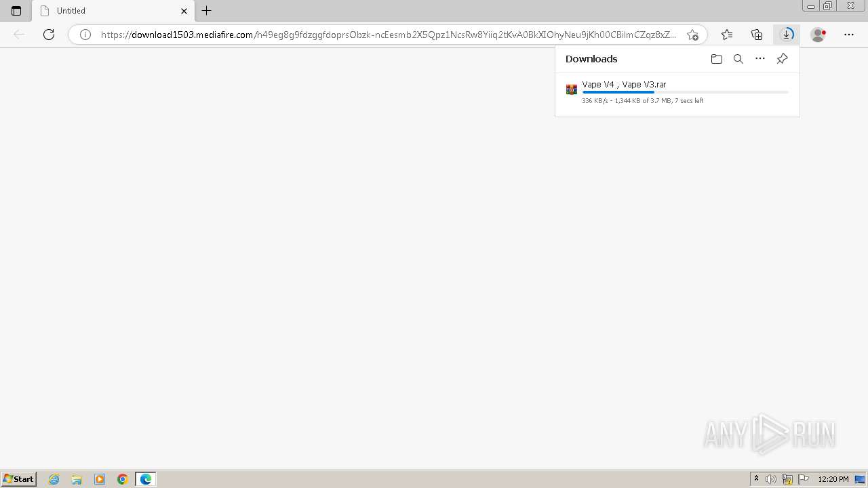The image size is (868, 488).
Task: Click the 12:20 PM clock
Action: click(833, 479)
